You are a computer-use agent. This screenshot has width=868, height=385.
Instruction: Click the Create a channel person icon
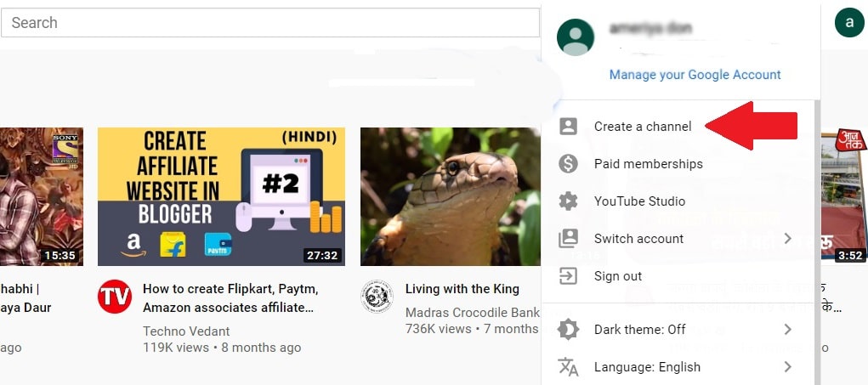(x=568, y=126)
